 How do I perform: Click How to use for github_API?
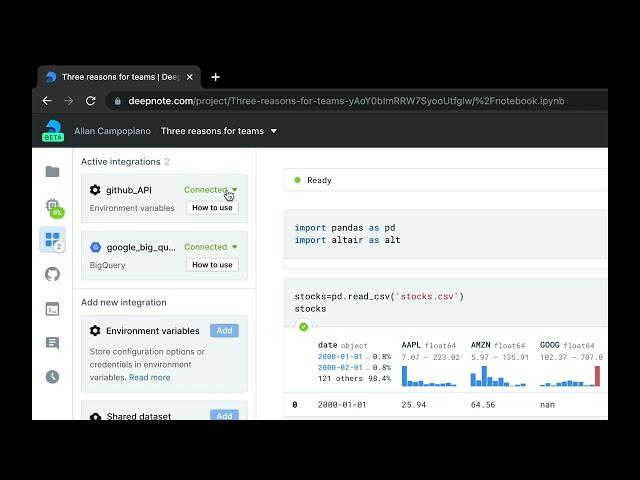click(212, 208)
